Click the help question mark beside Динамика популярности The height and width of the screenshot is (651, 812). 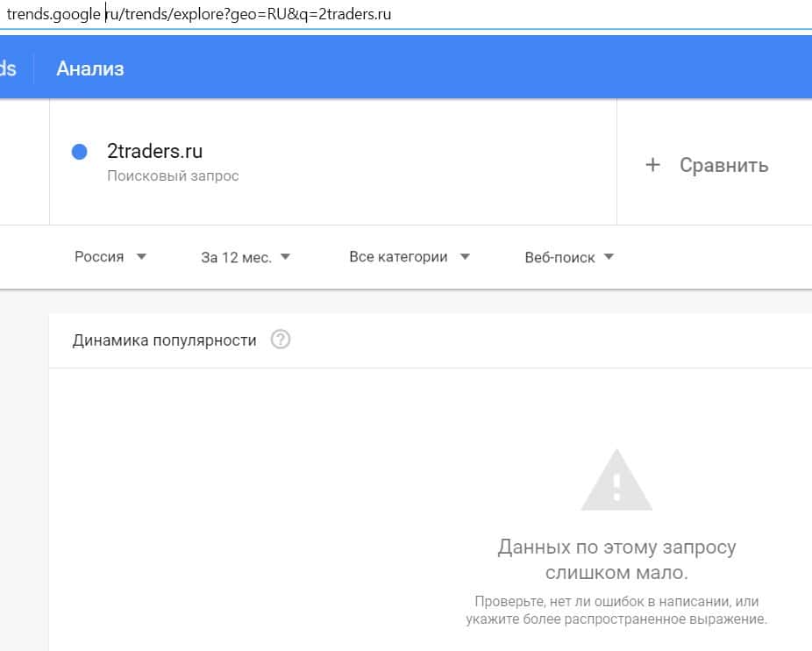pos(281,340)
